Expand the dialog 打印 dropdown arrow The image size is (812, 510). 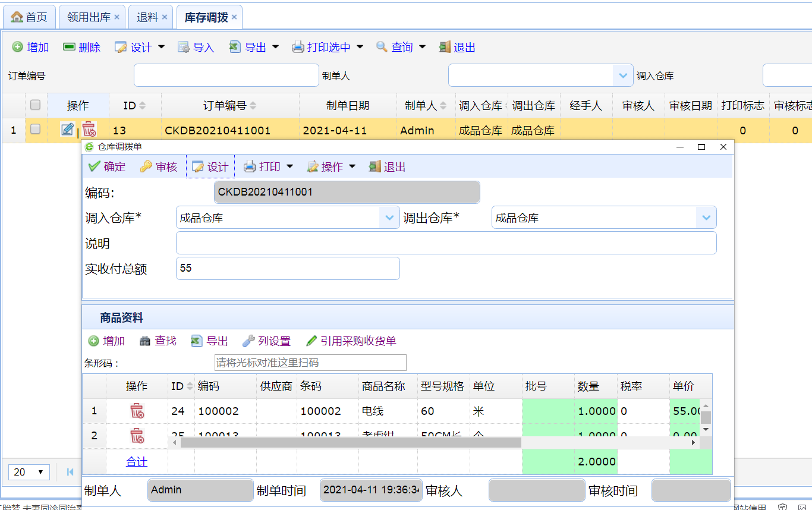(290, 166)
